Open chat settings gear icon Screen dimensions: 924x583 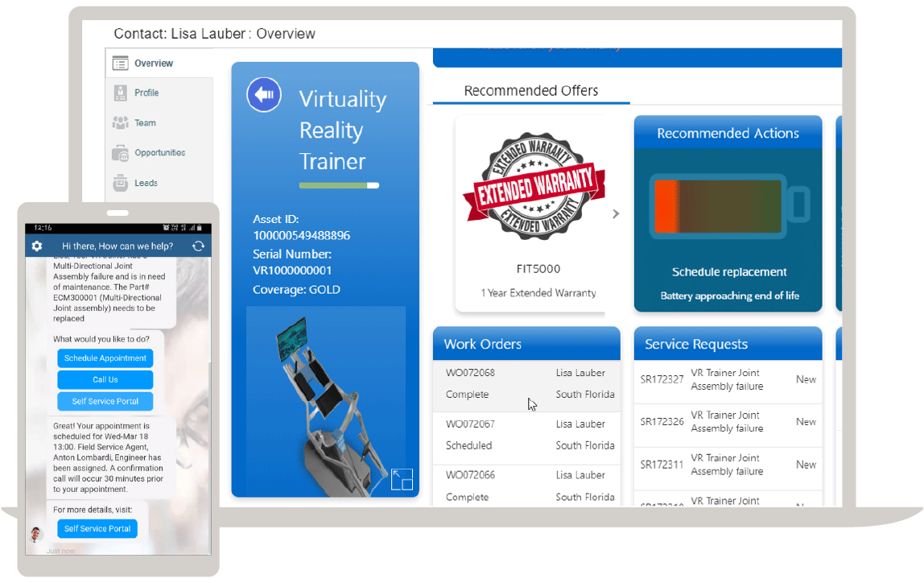coord(36,246)
